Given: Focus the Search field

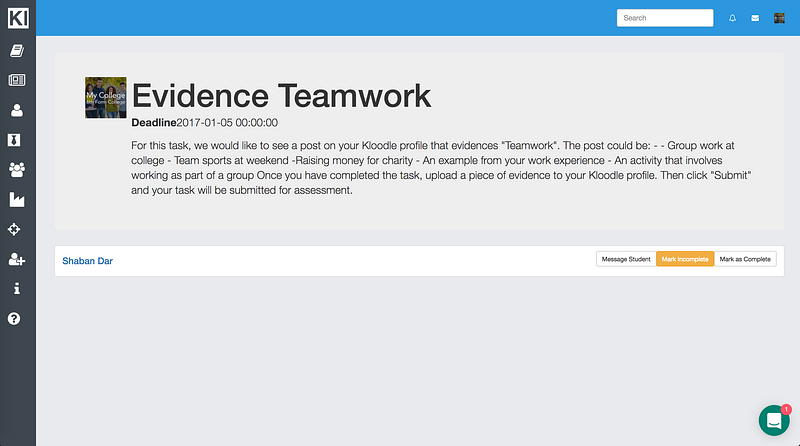Looking at the screenshot, I should (x=665, y=18).
